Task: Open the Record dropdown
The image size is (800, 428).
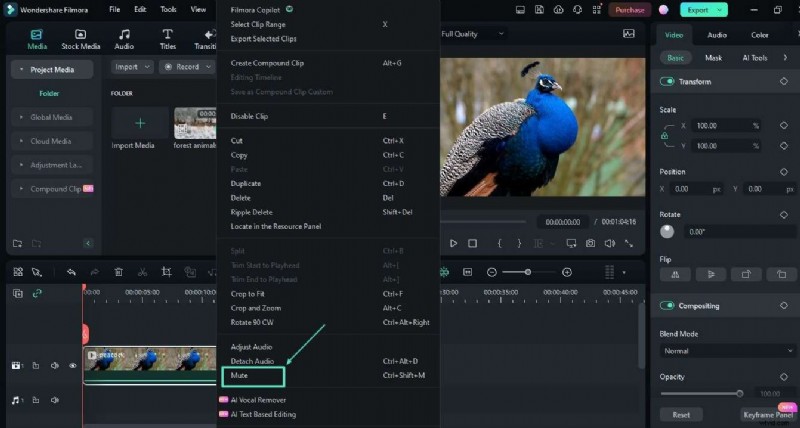Action: (187, 67)
